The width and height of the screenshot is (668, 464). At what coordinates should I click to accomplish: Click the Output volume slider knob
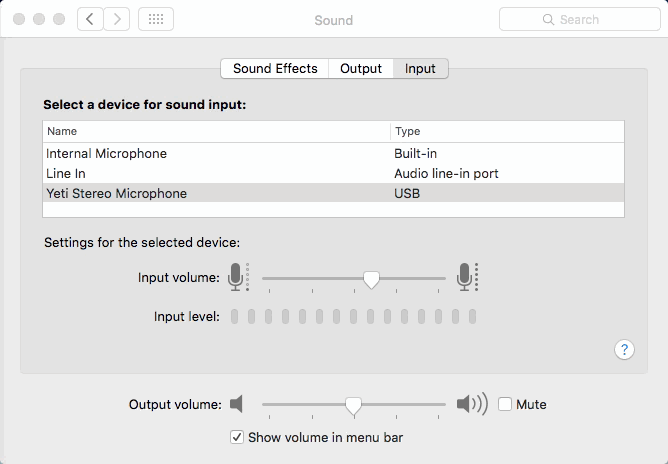352,405
